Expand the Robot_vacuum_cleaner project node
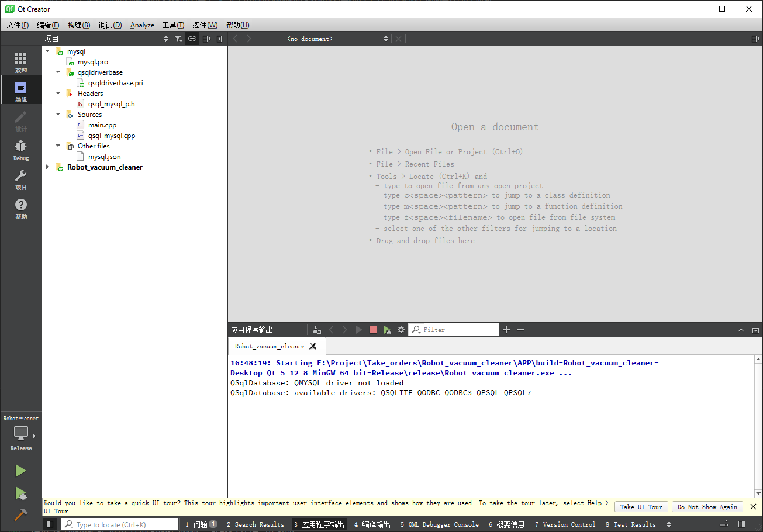763x532 pixels. point(48,167)
